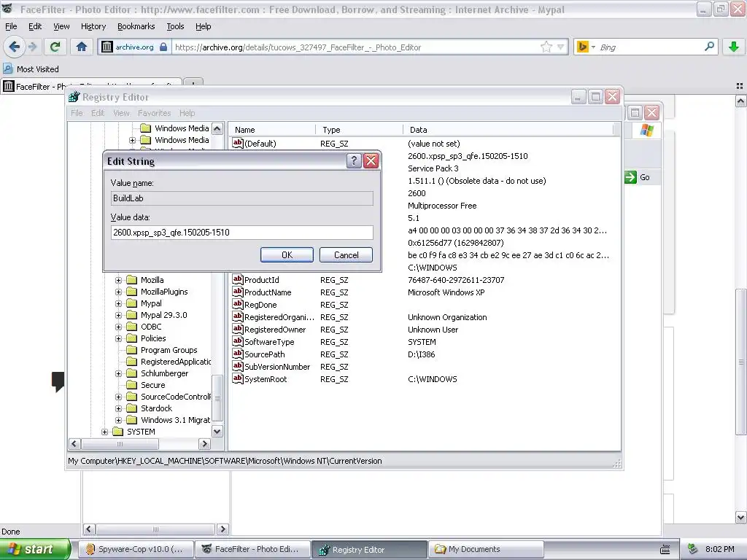747x560 pixels.
Task: Click the Most Visited bookmarks icon
Action: [x=7, y=69]
